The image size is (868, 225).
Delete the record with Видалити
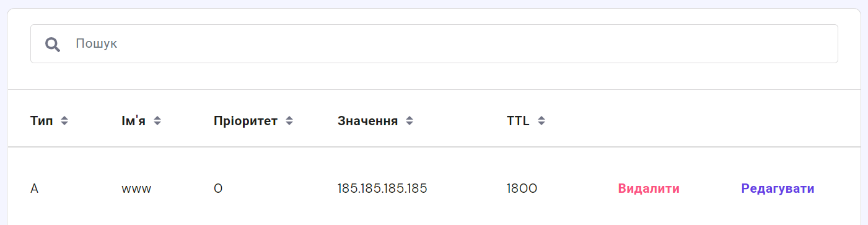[x=649, y=188]
